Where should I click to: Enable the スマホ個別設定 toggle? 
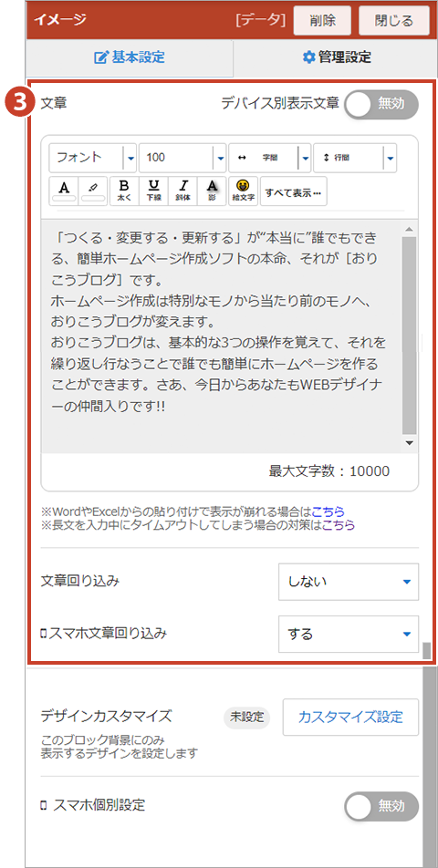(x=381, y=806)
